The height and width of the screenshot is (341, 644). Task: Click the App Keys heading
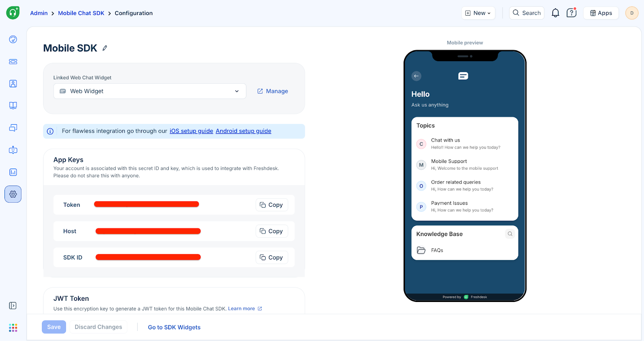point(68,160)
